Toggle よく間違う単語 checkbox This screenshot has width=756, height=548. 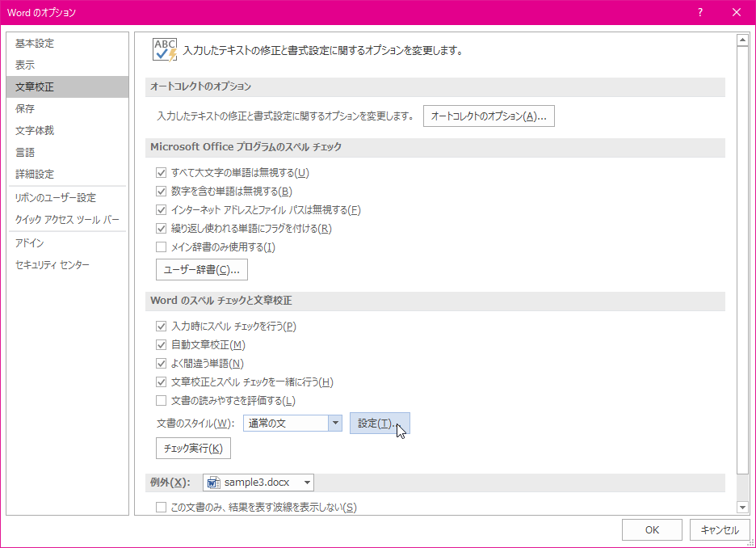click(161, 364)
